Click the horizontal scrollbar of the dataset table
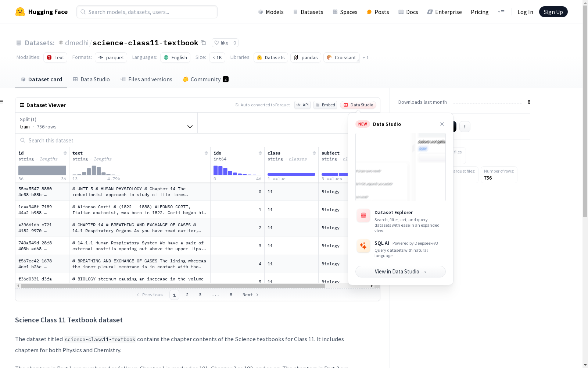The height and width of the screenshot is (368, 588). click(x=173, y=286)
